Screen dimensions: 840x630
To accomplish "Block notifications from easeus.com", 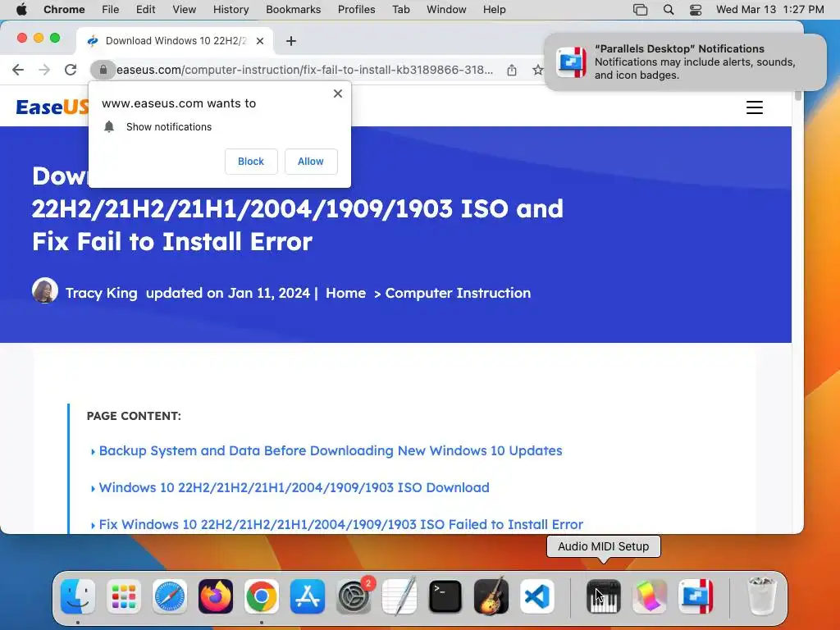I will [251, 162].
